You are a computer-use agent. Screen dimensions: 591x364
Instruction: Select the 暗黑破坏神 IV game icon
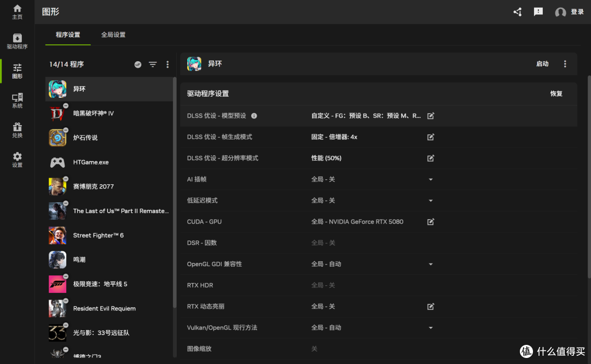57,113
